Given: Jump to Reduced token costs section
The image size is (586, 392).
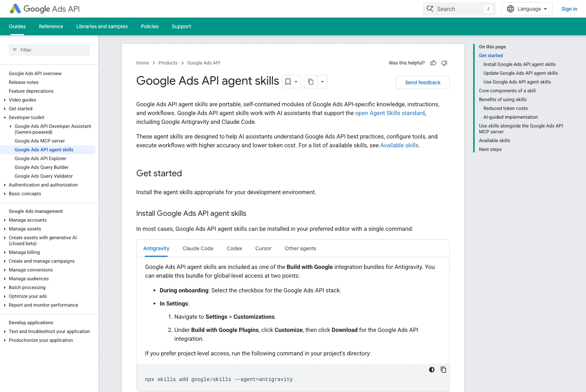Looking at the screenshot, I should pos(505,108).
